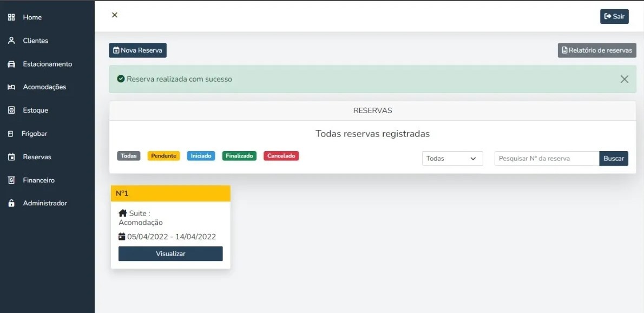Open Reservas via its calendar icon
The width and height of the screenshot is (644, 313).
pos(12,156)
